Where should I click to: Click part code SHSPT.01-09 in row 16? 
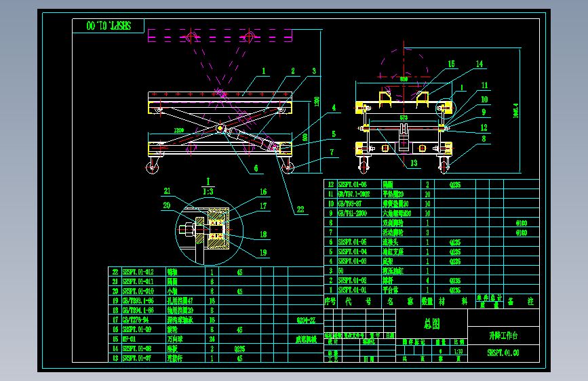[x=137, y=329]
